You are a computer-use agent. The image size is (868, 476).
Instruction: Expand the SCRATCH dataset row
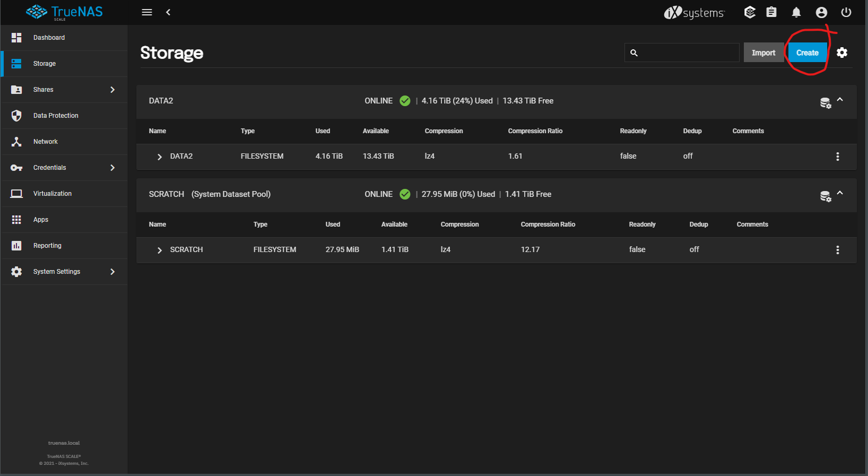(x=159, y=250)
